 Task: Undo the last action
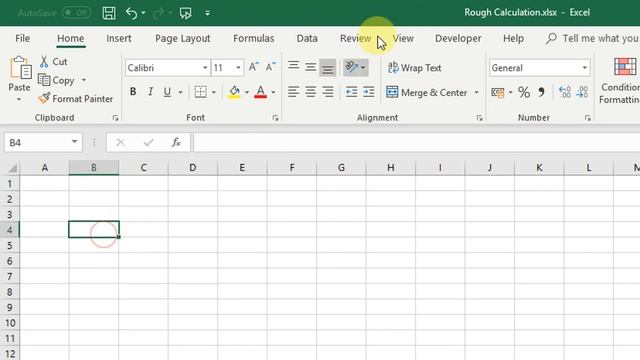pos(131,13)
